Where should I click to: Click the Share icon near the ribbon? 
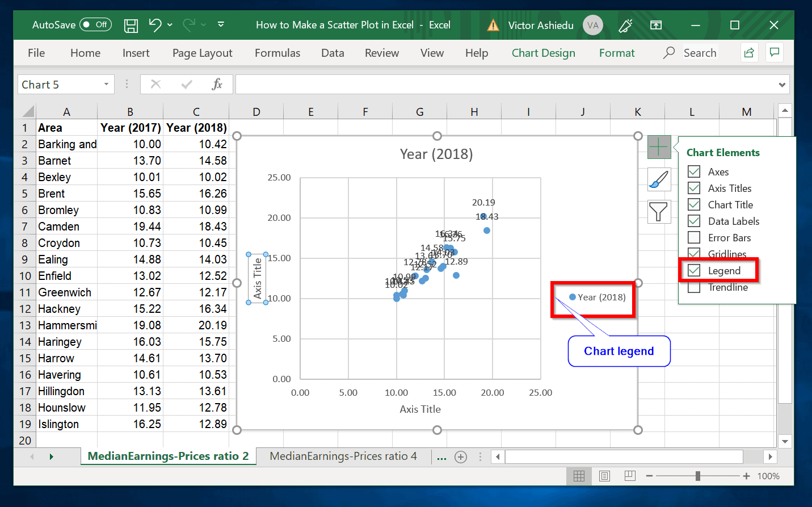[x=749, y=52]
